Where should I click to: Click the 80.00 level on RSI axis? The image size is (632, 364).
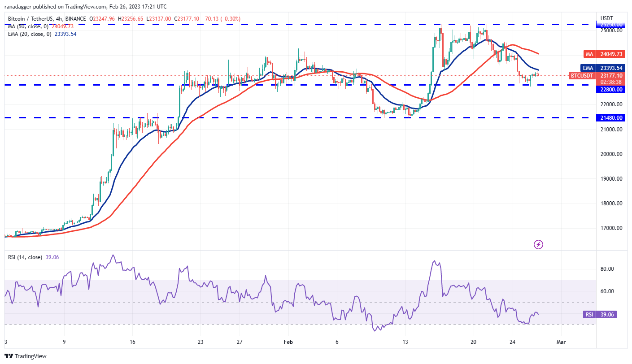[x=607, y=269]
